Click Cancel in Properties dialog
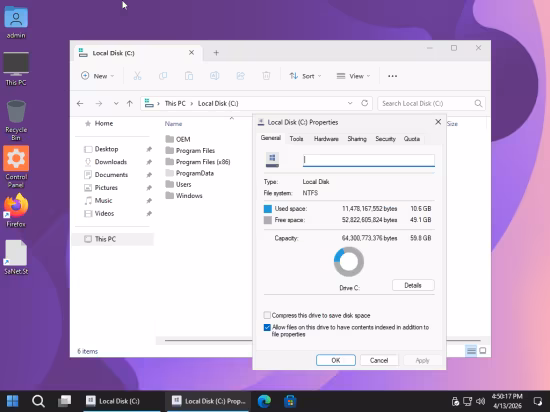The height and width of the screenshot is (412, 550). [379, 360]
